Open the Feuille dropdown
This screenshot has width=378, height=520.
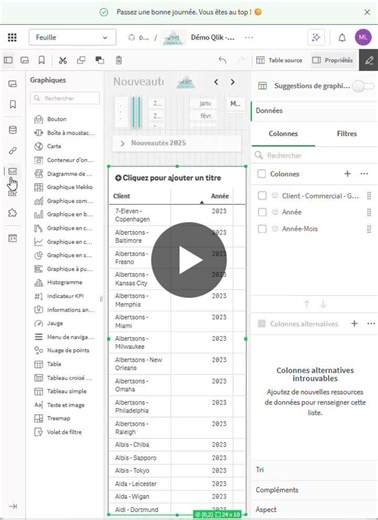coord(72,37)
